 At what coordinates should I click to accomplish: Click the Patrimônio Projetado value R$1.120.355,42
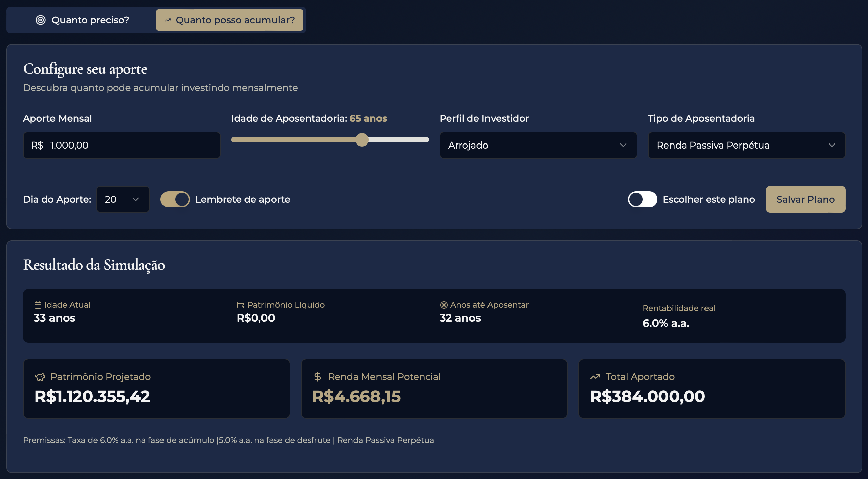pos(92,396)
